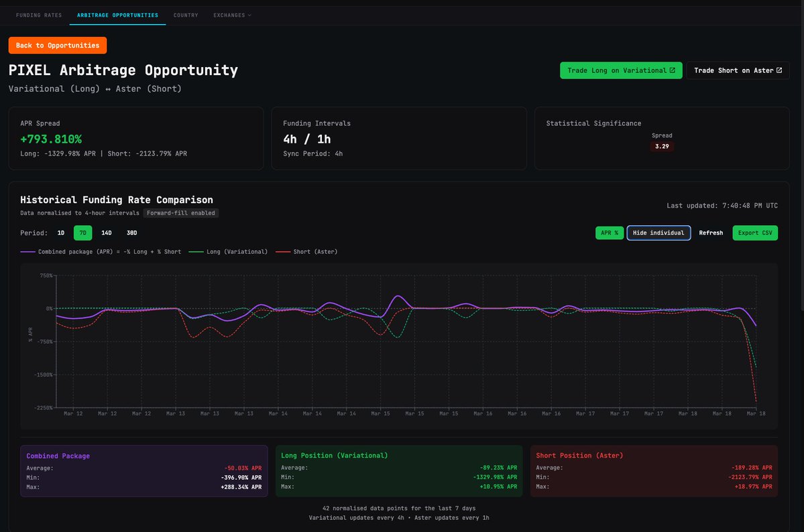Click the Variational (Long) ↔ Aster (Short) subtitle

(95, 88)
